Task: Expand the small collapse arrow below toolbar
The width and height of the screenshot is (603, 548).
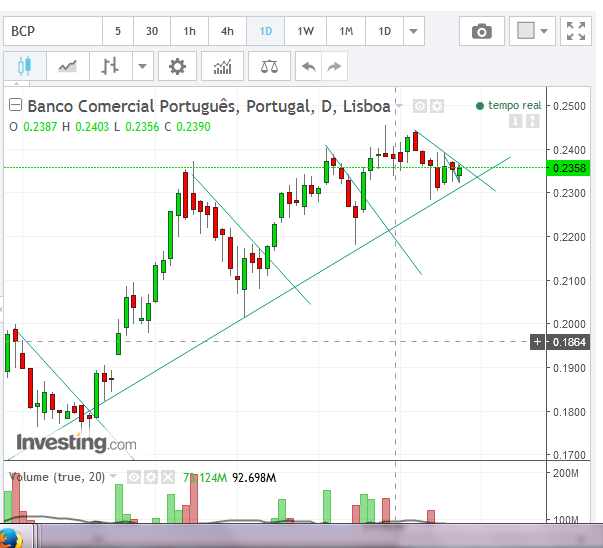Action: (16, 83)
